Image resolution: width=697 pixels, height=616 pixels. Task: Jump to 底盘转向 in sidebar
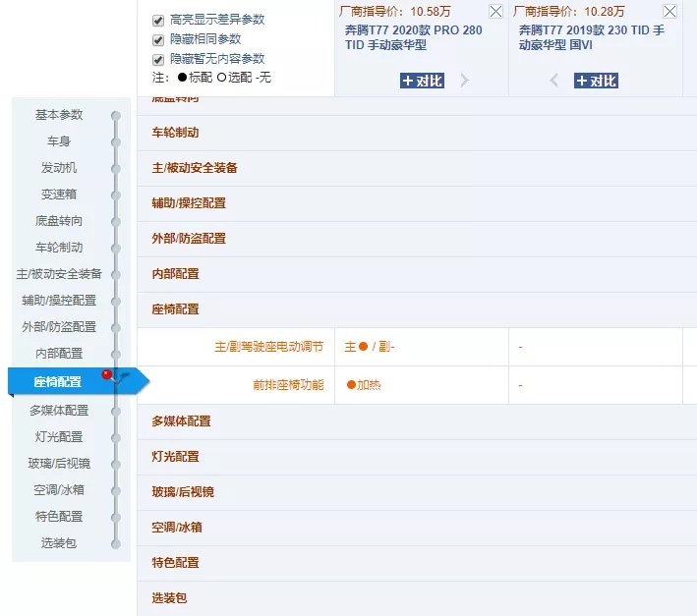click(59, 221)
